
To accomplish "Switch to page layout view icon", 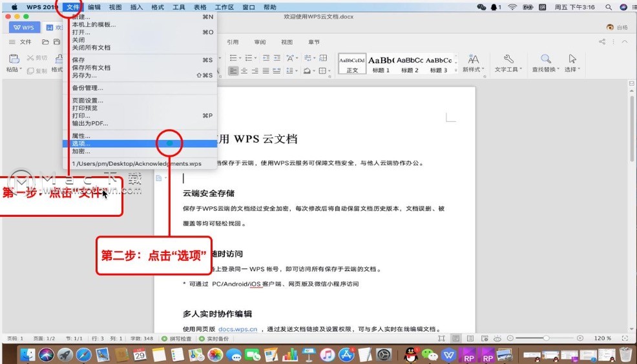I will [456, 338].
